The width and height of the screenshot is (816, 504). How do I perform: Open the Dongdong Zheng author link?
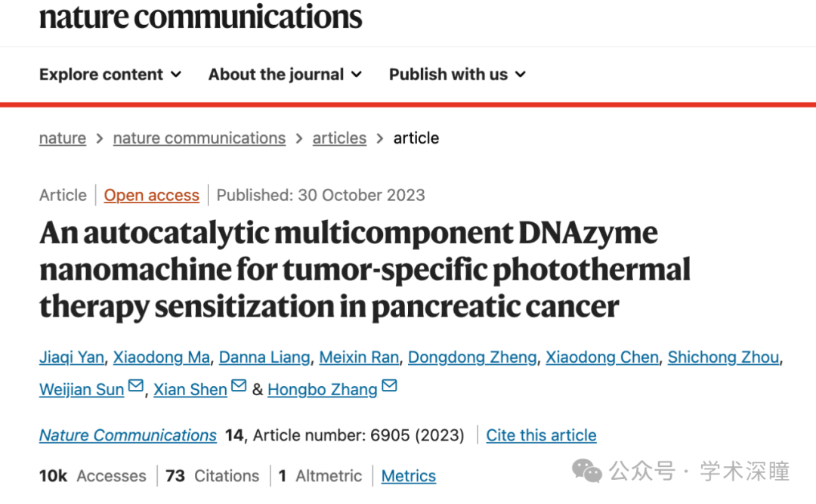point(472,357)
